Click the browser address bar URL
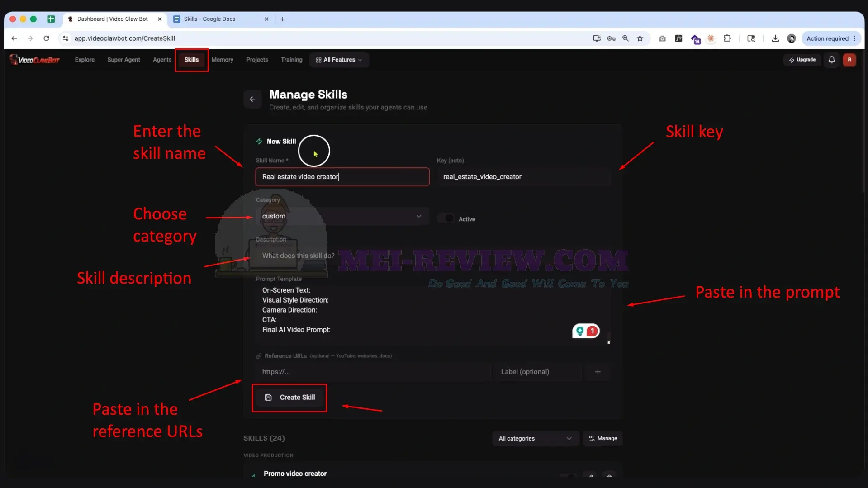Screen dimensions: 868x488 [124, 38]
